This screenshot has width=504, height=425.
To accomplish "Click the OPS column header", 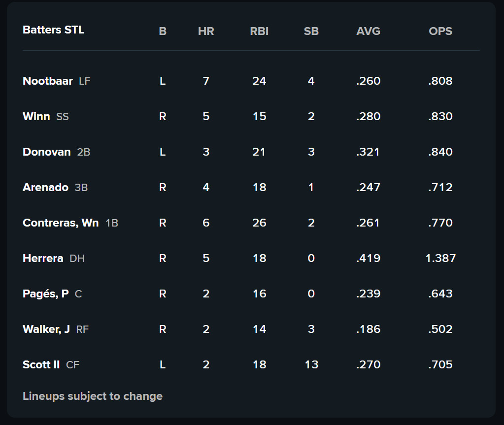I will click(440, 31).
